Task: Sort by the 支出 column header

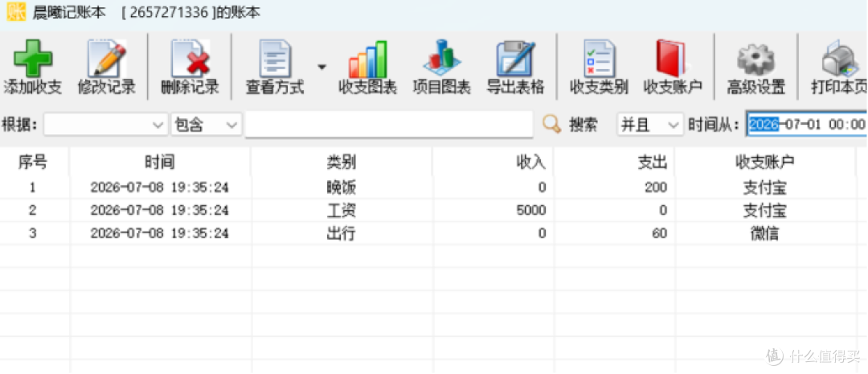Action: [x=615, y=162]
